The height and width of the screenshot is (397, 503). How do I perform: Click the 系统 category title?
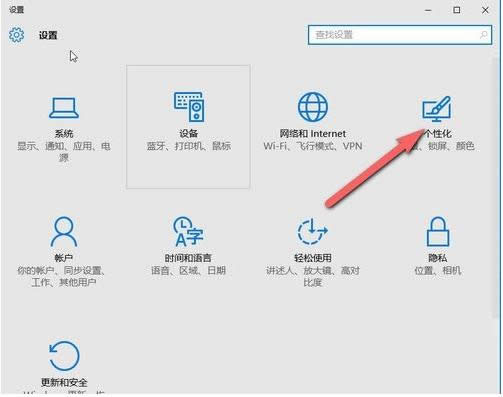click(x=64, y=134)
